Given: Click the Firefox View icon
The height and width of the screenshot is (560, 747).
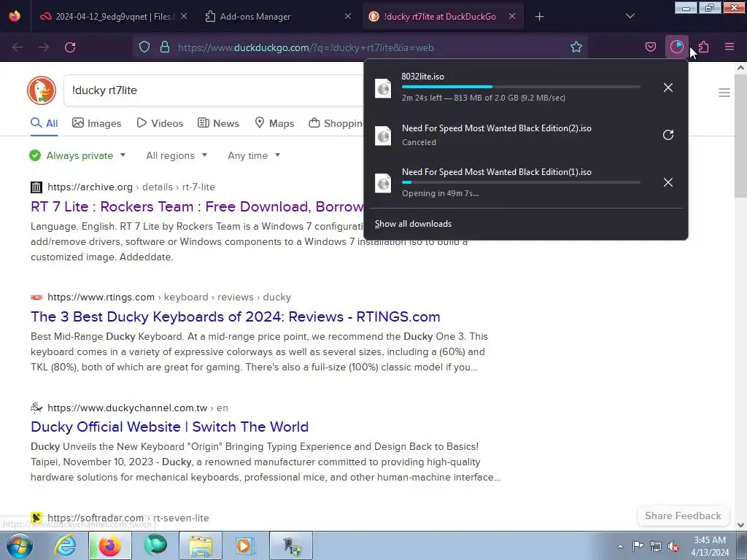Looking at the screenshot, I should 15,16.
